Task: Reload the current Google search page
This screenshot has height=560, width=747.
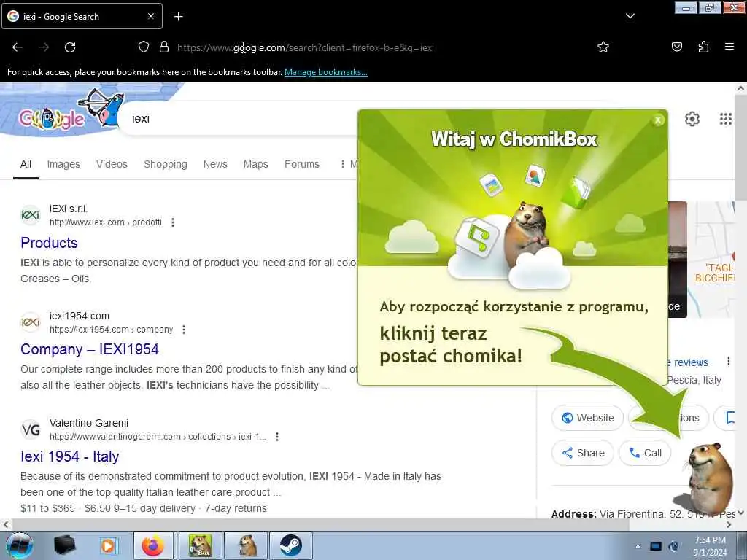Action: pos(70,47)
